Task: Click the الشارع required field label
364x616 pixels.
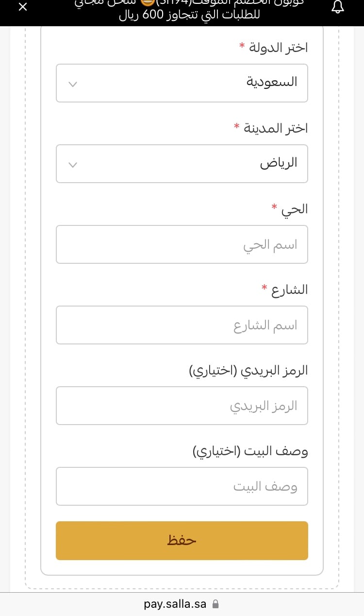Action: (290, 290)
